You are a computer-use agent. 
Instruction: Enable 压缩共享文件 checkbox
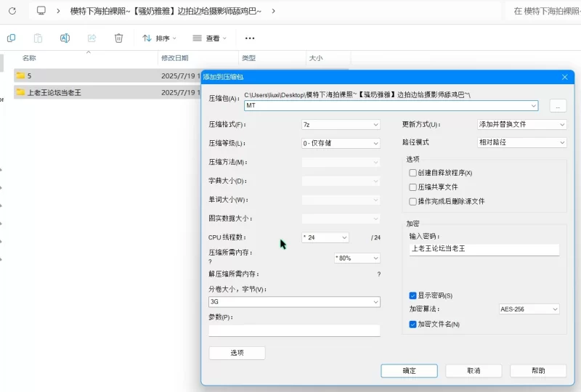point(413,187)
